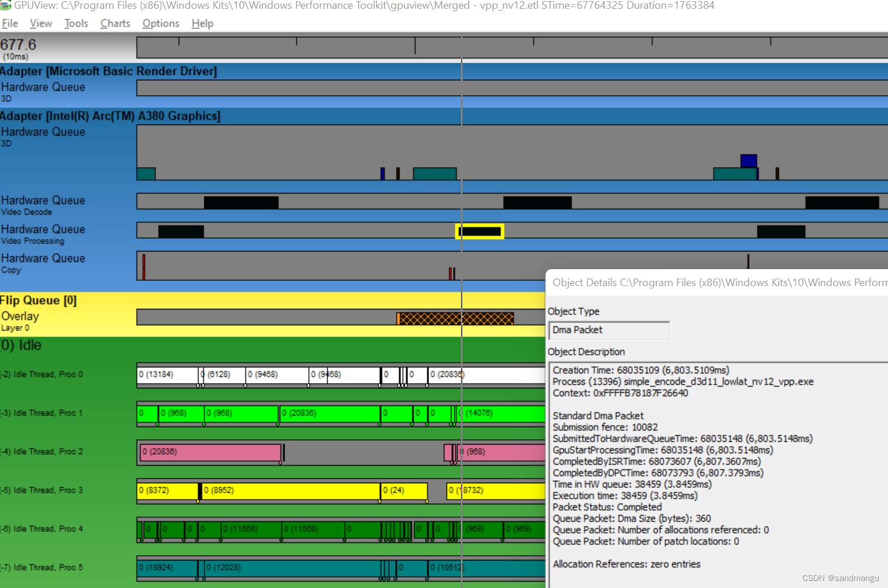Click the Hardware Queue Video Decode label
Image resolution: width=888 pixels, height=588 pixels.
coord(43,205)
